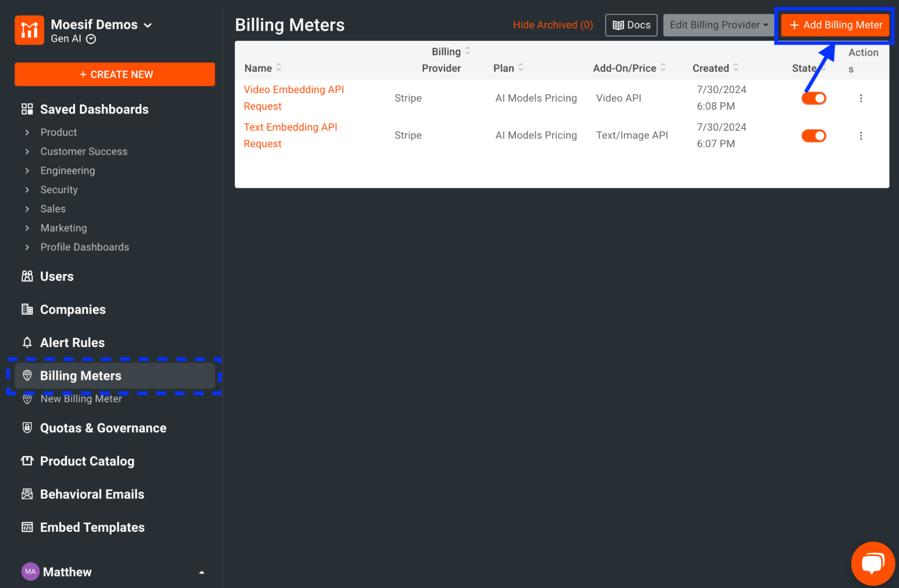Click the Embed Templates icon
This screenshot has width=899, height=588.
point(27,527)
